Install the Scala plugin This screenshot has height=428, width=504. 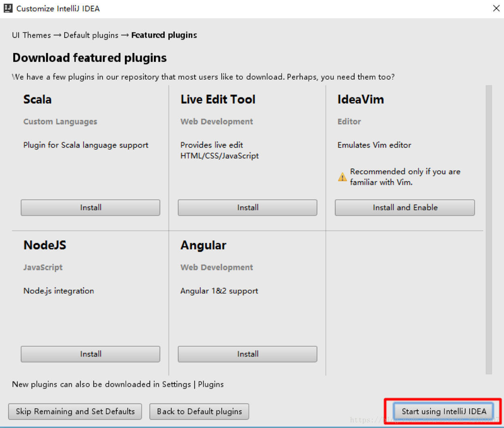click(90, 207)
